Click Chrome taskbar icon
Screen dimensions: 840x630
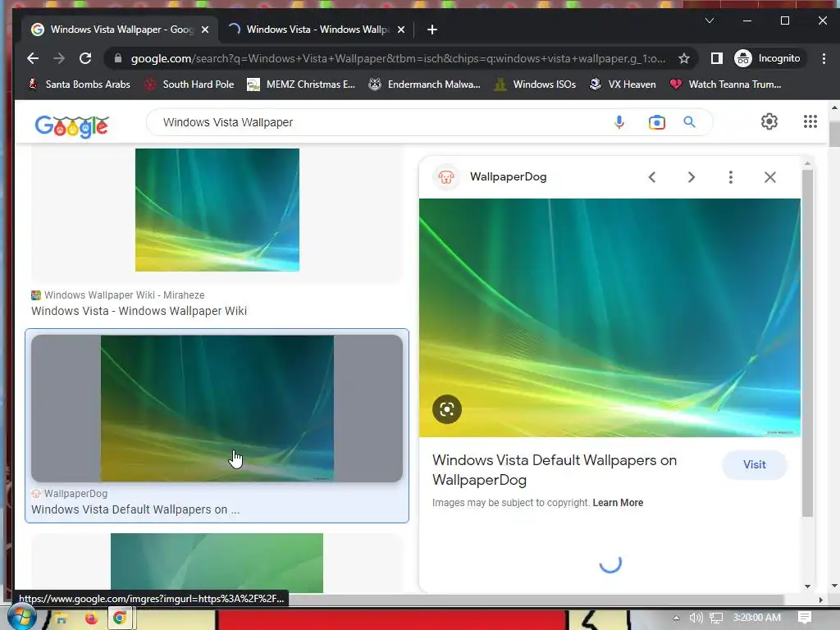pyautogui.click(x=120, y=619)
